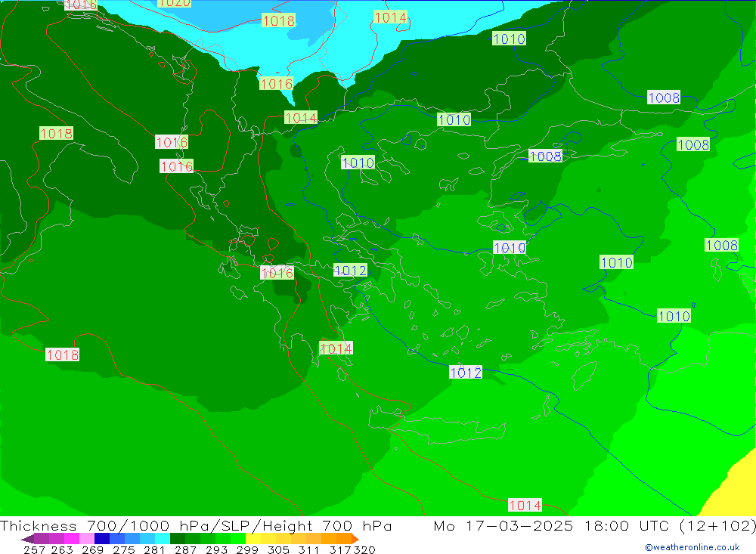The width and height of the screenshot is (756, 554).
Task: Click the 1014 label just below 1016 near cyan
Action: click(301, 118)
